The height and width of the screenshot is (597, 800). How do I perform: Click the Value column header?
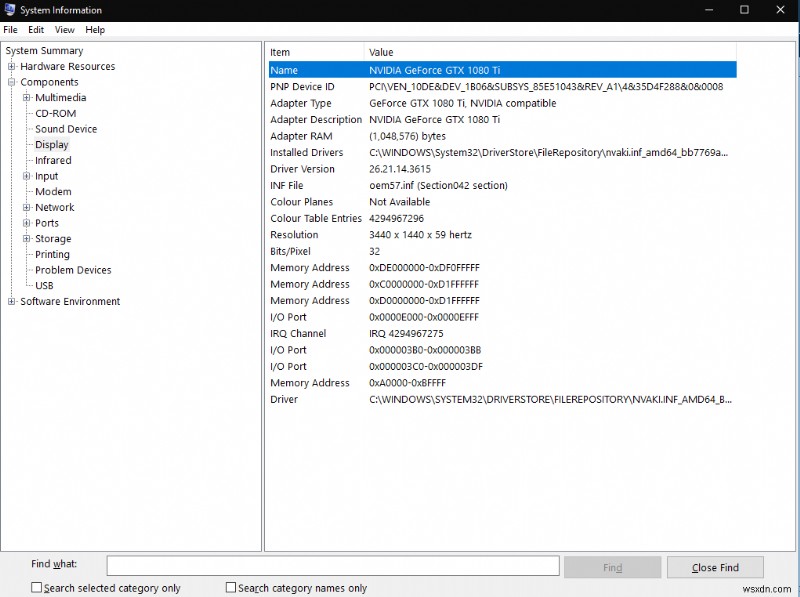(x=450, y=51)
